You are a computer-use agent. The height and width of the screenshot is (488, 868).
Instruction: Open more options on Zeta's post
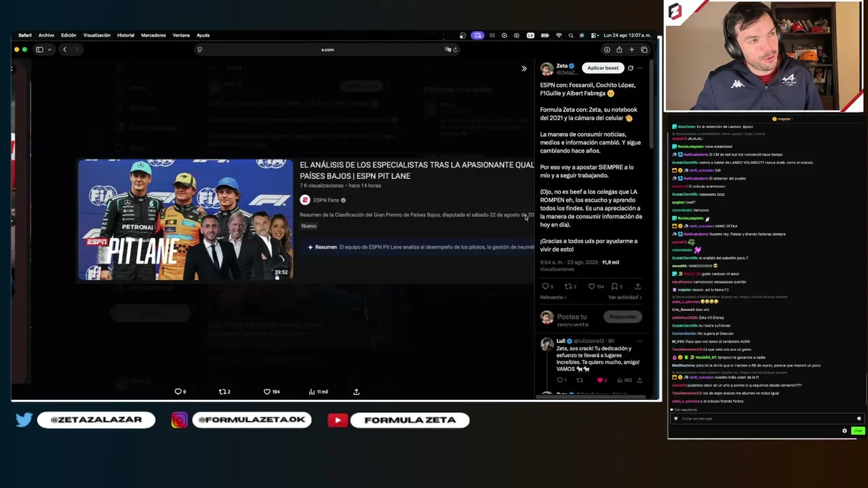click(639, 68)
